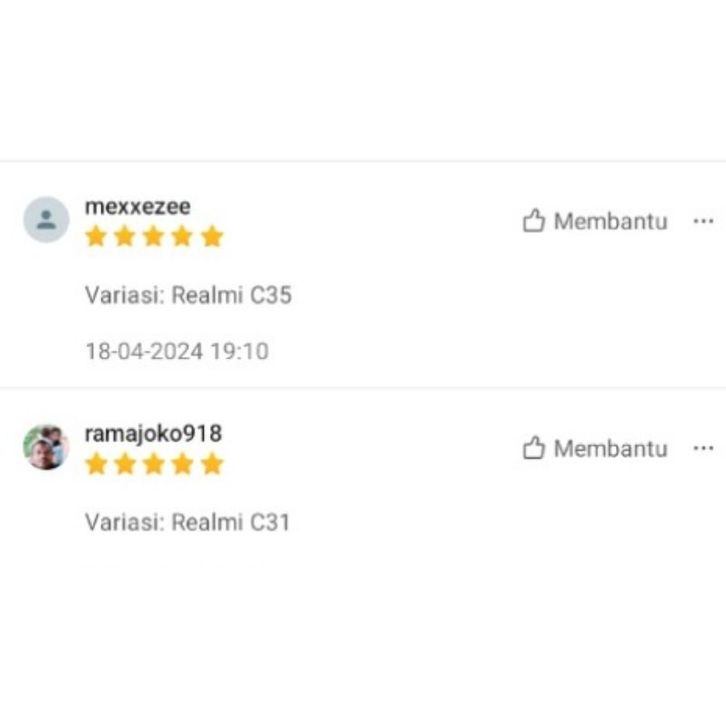Select the Variasi: Realmi C35 text
Image resolution: width=726 pixels, height=726 pixels.
(x=188, y=295)
